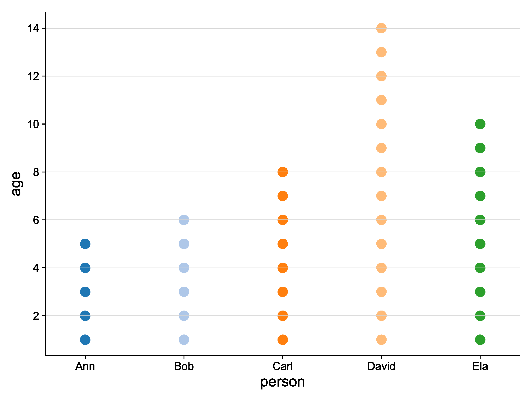Select Carl's orange dot at age 8

(x=283, y=172)
